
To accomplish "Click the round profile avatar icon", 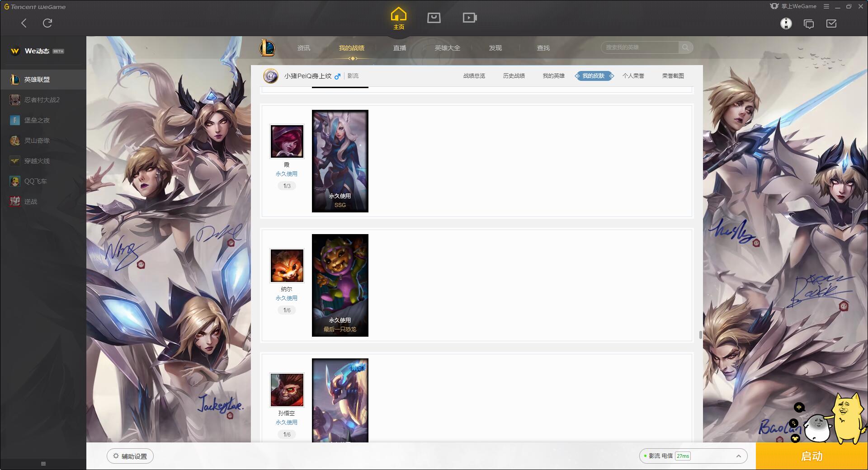I will [786, 23].
